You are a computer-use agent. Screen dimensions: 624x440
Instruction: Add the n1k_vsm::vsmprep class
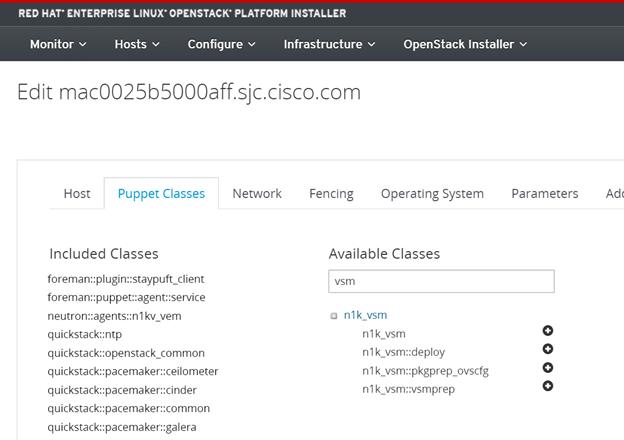[x=548, y=386]
